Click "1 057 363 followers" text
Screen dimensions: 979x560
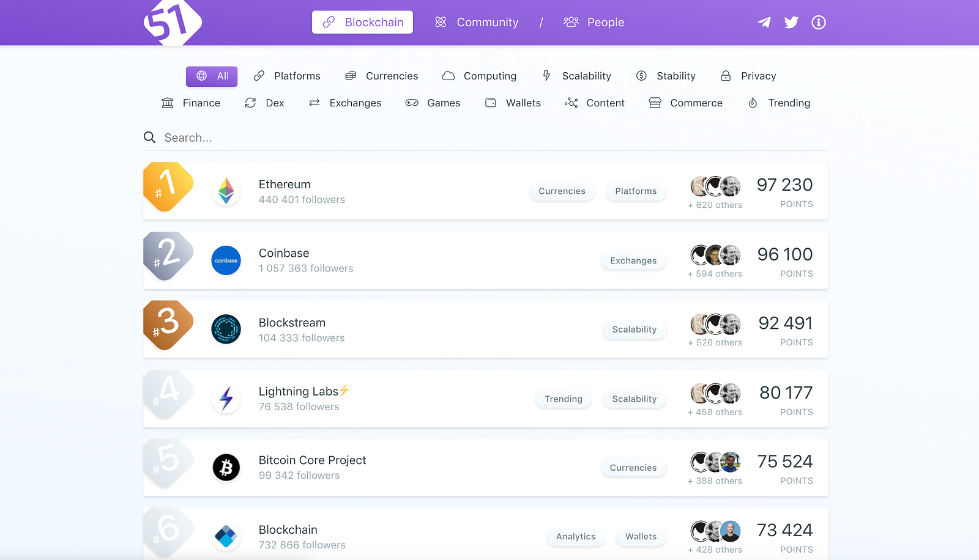[306, 268]
